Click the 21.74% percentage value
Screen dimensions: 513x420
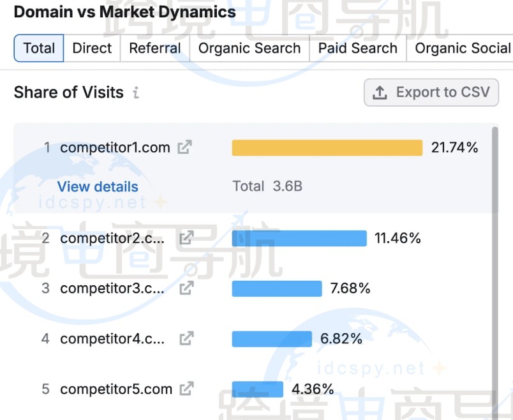click(455, 147)
